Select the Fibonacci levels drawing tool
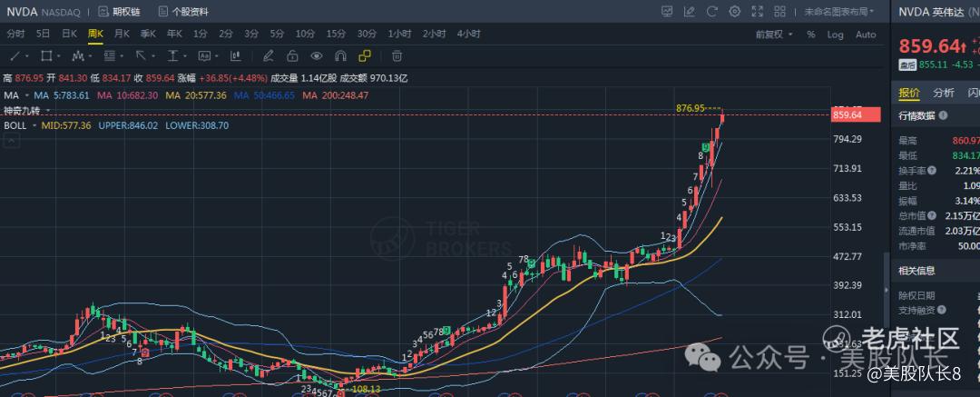The width and height of the screenshot is (980, 397). [x=110, y=56]
